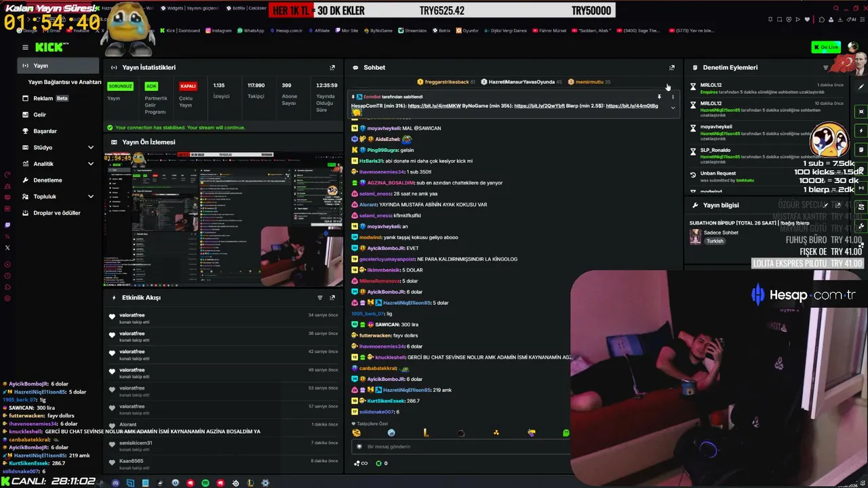Image resolution: width=868 pixels, height=488 pixels.
Task: Pop out the Sohbet chat panel
Action: 672,68
